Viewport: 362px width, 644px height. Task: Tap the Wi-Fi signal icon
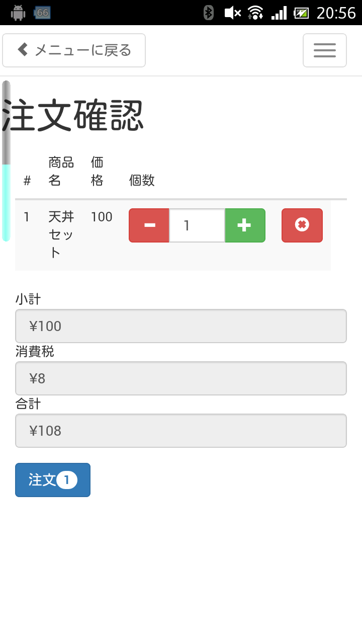coord(255,13)
